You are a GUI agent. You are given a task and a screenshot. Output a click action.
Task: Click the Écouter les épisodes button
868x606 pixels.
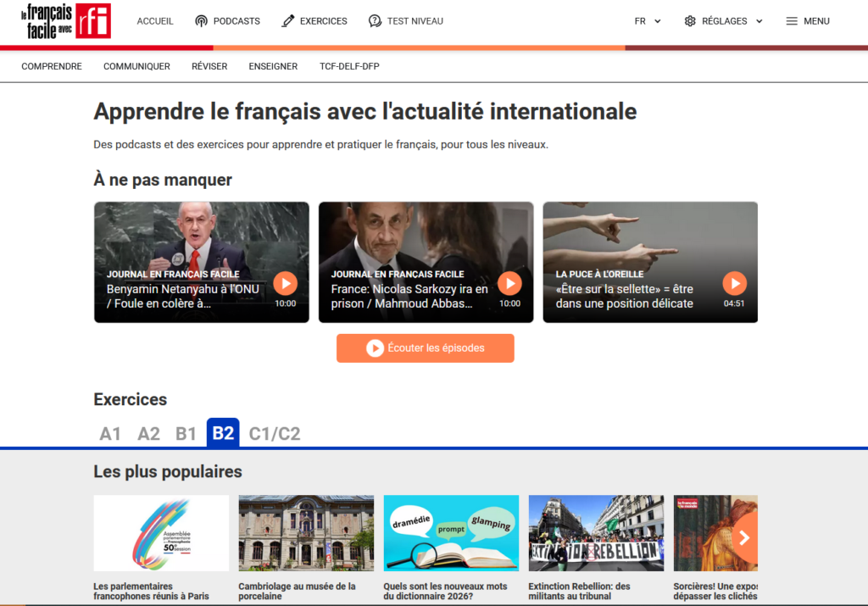(x=425, y=348)
